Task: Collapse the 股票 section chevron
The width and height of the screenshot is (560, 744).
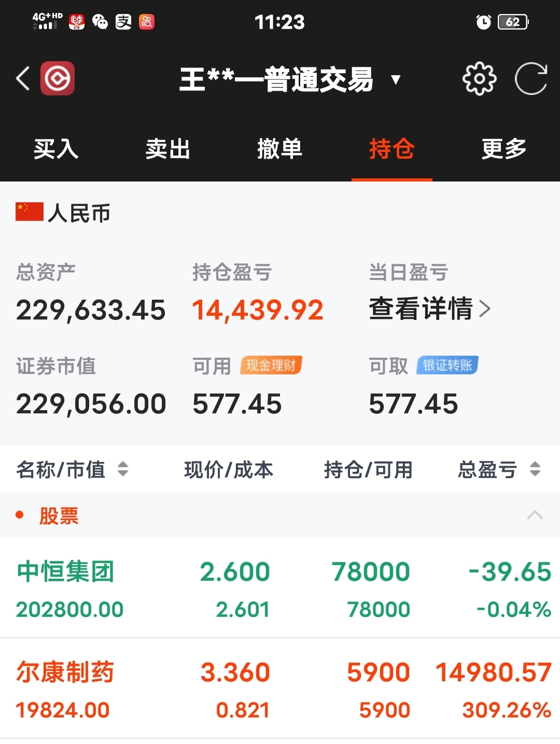Action: [535, 515]
